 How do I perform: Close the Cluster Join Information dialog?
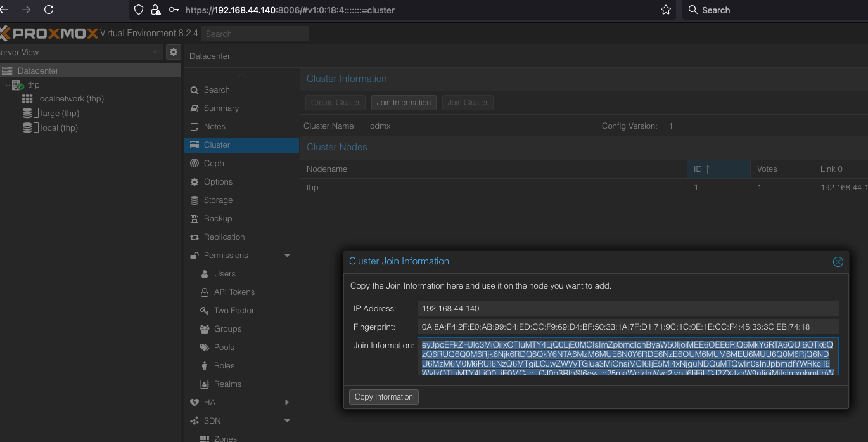838,262
